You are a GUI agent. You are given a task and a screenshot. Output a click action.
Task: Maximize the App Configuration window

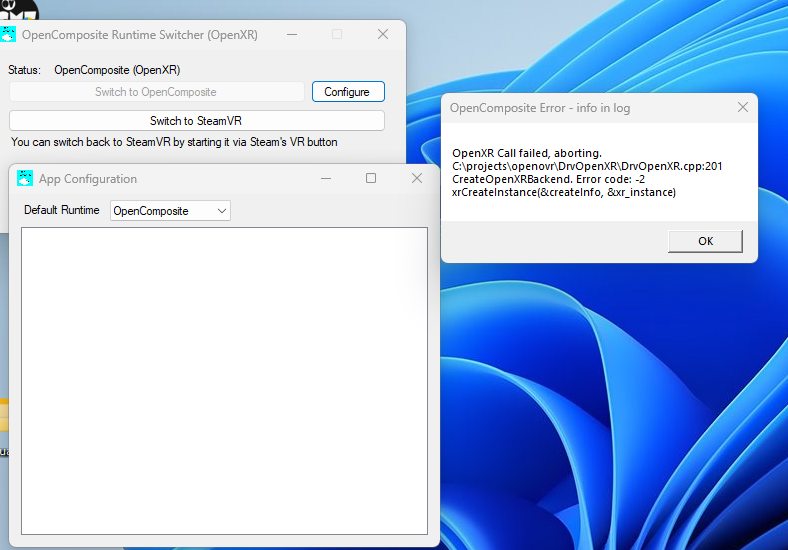[371, 178]
